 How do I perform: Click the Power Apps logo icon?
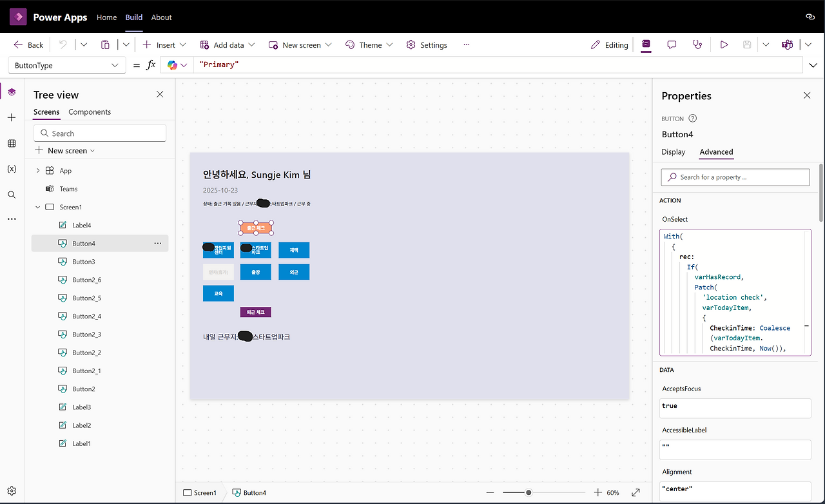[17, 17]
